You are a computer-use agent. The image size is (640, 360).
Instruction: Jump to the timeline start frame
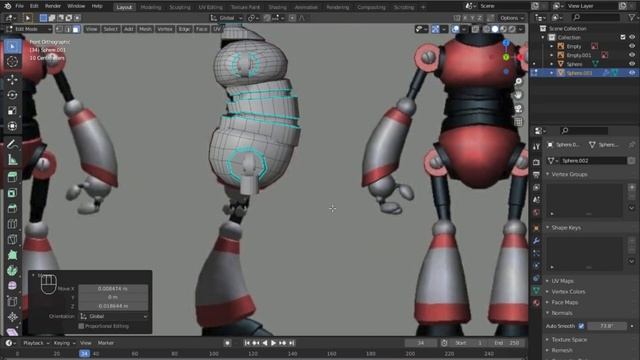pos(247,343)
